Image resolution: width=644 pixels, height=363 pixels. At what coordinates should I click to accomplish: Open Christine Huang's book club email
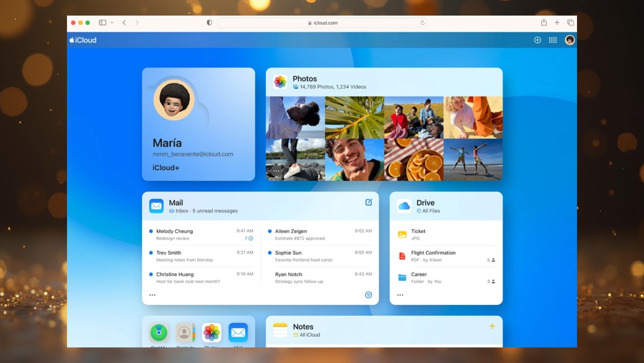(x=201, y=278)
